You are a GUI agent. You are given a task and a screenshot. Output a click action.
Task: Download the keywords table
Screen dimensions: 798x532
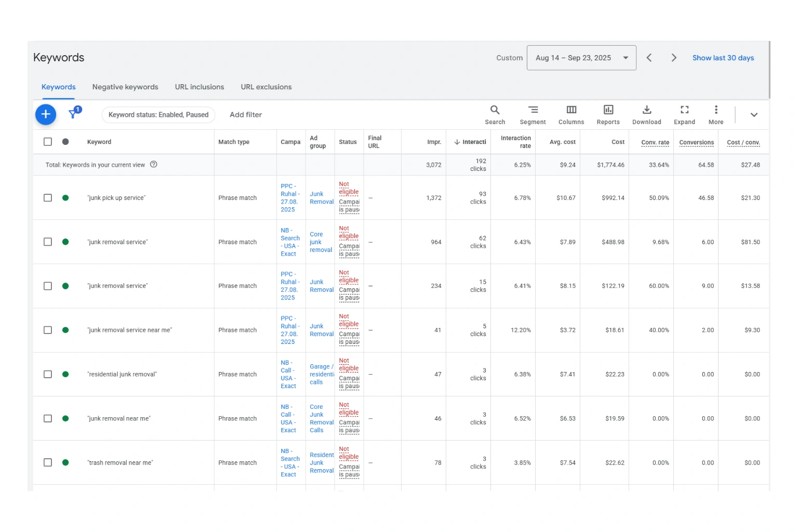[x=646, y=114]
